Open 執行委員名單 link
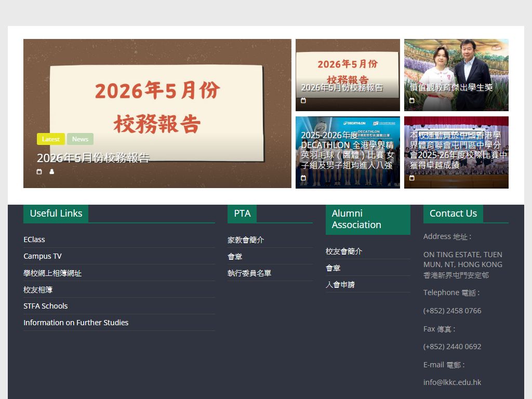Screen dimensions: 532x399 coord(249,273)
